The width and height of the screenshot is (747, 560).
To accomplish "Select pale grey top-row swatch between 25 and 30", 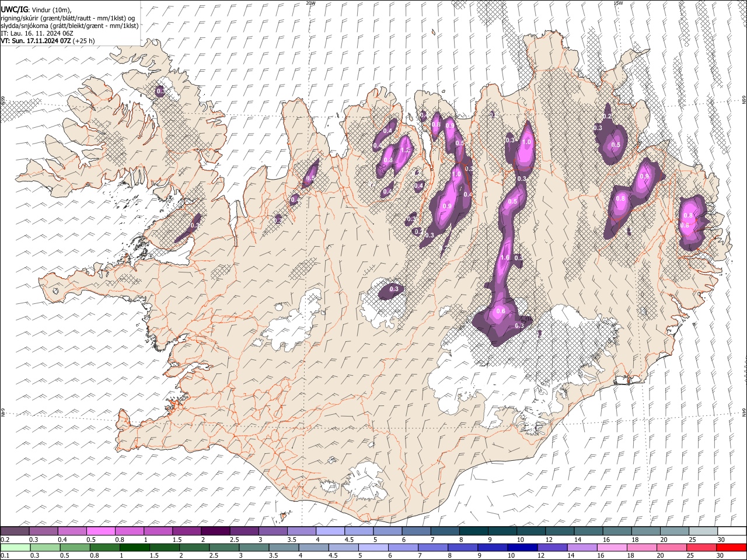I will click(703, 531).
